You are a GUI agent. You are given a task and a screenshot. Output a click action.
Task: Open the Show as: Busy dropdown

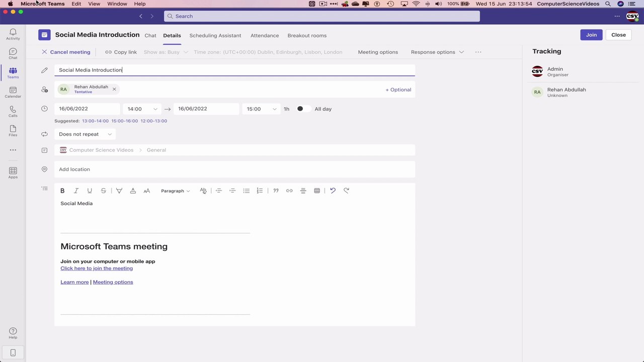click(166, 52)
